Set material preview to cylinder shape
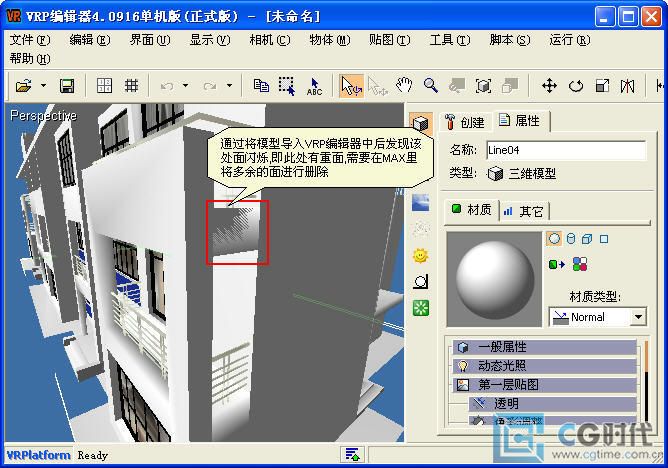 click(571, 239)
